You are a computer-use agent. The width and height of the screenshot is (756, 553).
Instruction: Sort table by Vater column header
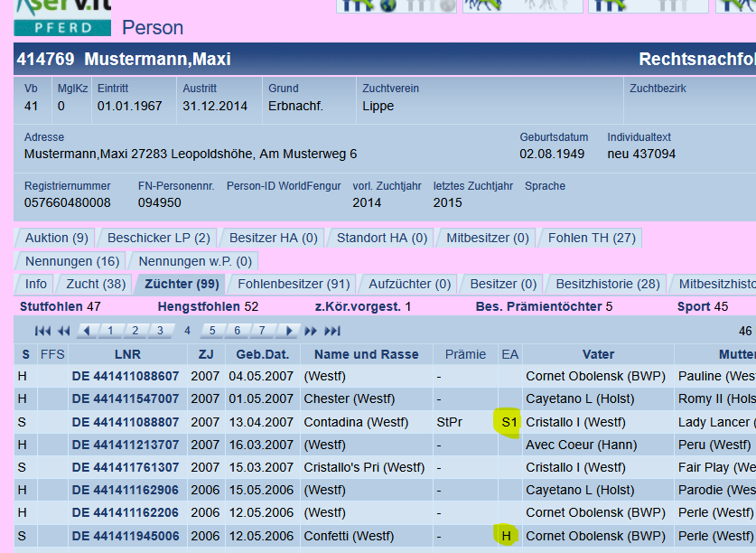pos(598,354)
